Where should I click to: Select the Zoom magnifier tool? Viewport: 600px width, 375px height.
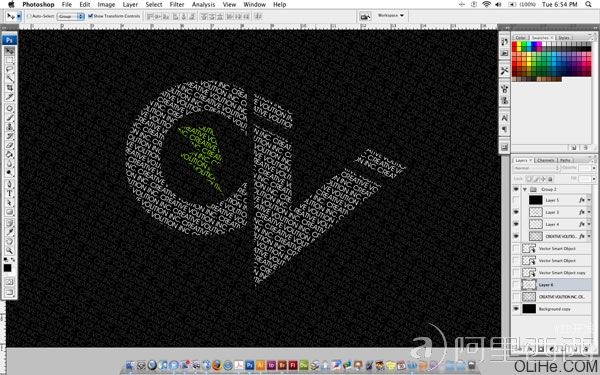[10, 251]
